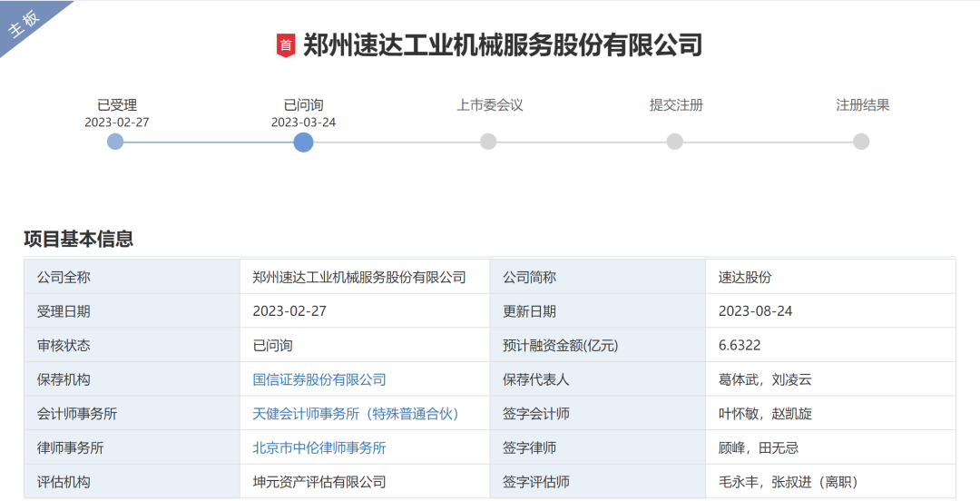Click the 受理日期 value 2023-02-27
Image resolution: width=980 pixels, height=501 pixels.
coord(289,311)
